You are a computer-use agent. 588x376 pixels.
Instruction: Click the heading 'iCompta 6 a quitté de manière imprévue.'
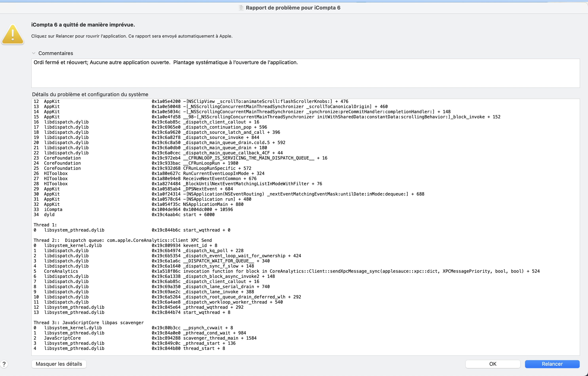pyautogui.click(x=83, y=25)
